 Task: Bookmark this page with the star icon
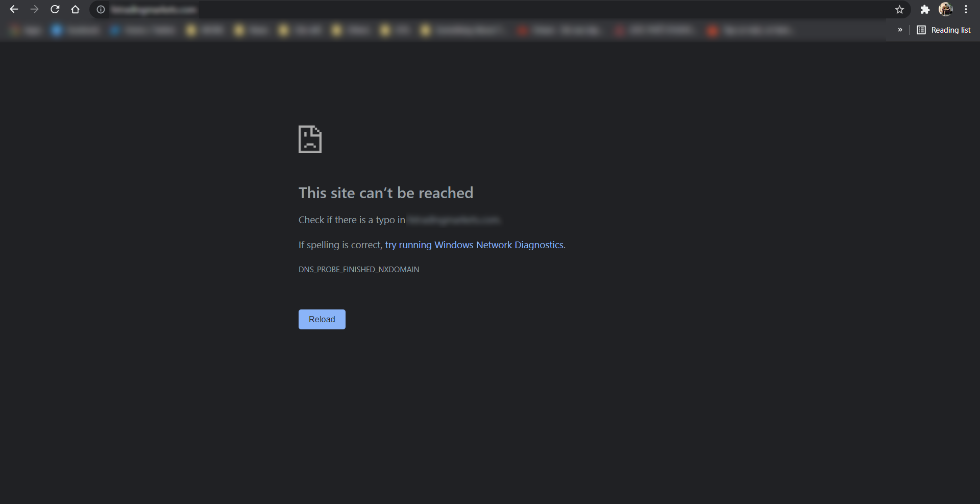pyautogui.click(x=899, y=10)
